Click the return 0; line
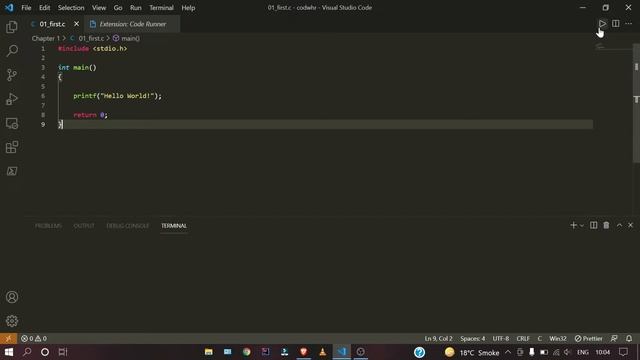Screen dimensions: 640x360 click(91, 115)
